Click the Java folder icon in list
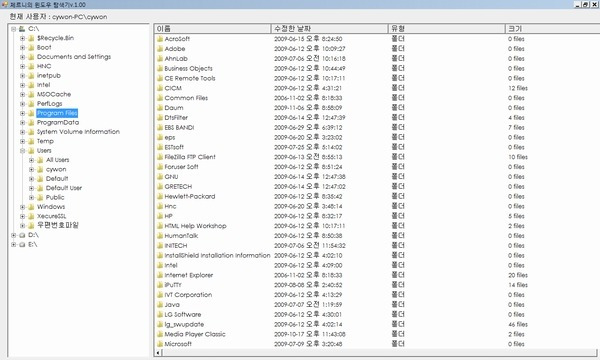Screen dimensions: 600x360 click(160, 305)
